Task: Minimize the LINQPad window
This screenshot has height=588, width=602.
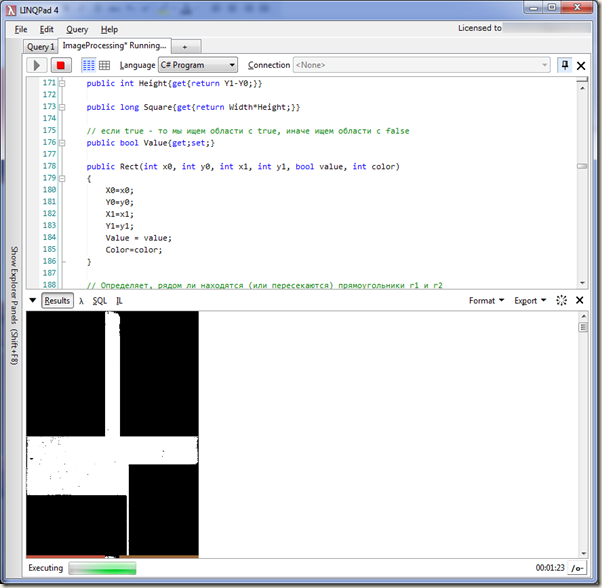Action: coord(534,8)
